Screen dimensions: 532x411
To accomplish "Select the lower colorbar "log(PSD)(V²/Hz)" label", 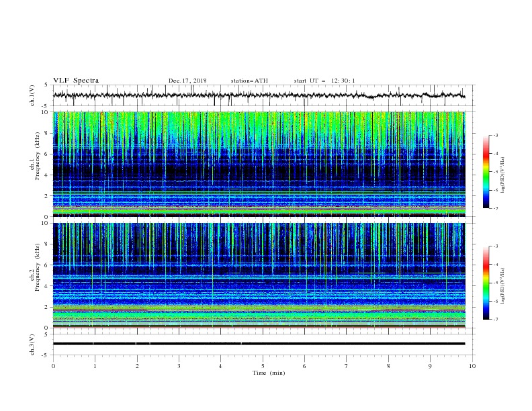I will coord(502,286).
